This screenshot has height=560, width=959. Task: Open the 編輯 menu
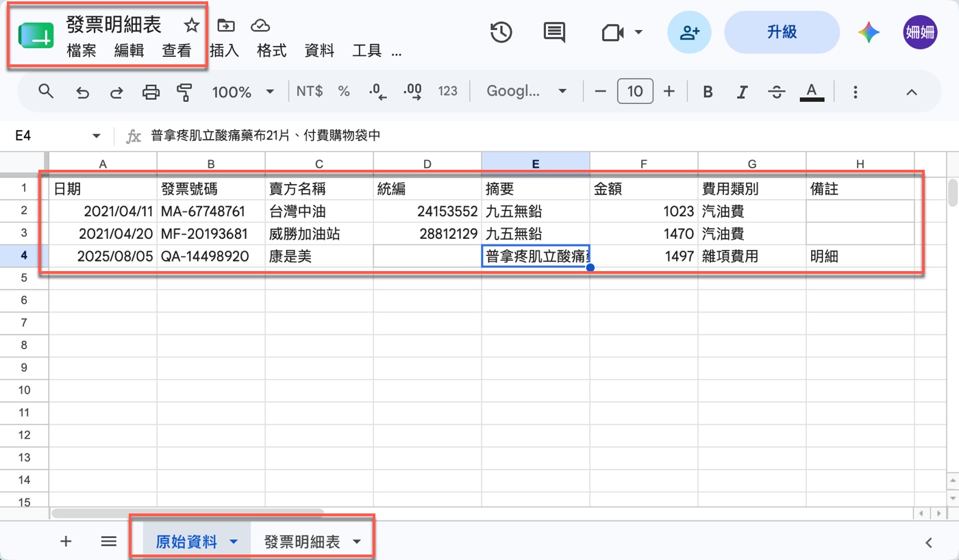pos(129,51)
